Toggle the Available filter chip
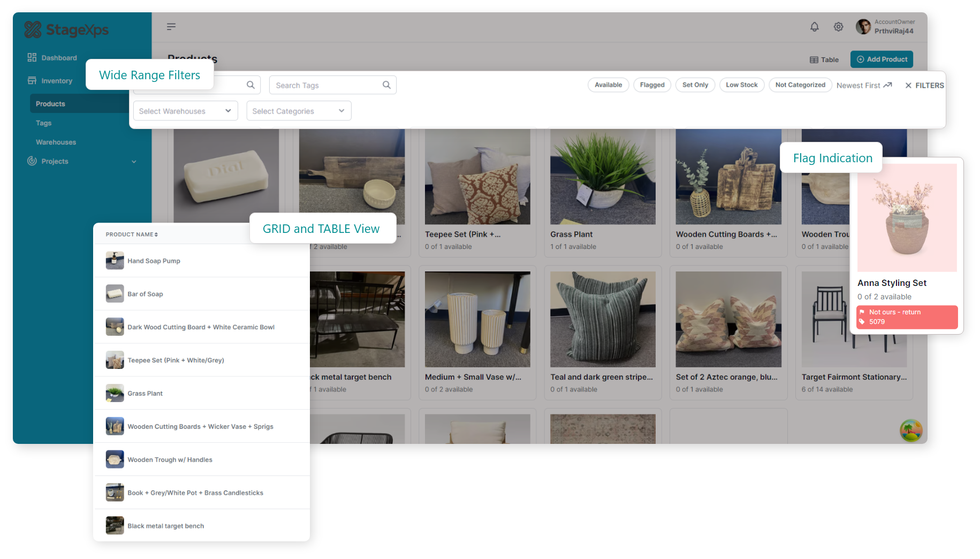The width and height of the screenshot is (980, 559). [608, 85]
